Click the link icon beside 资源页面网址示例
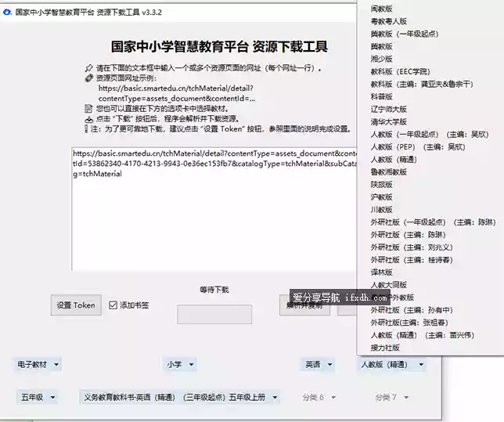 [89, 78]
